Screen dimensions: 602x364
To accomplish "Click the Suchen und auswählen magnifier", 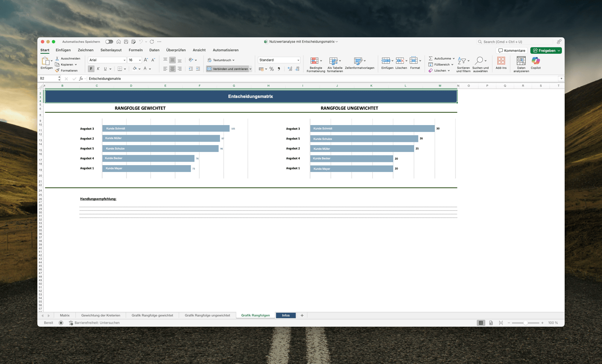I will pos(480,64).
